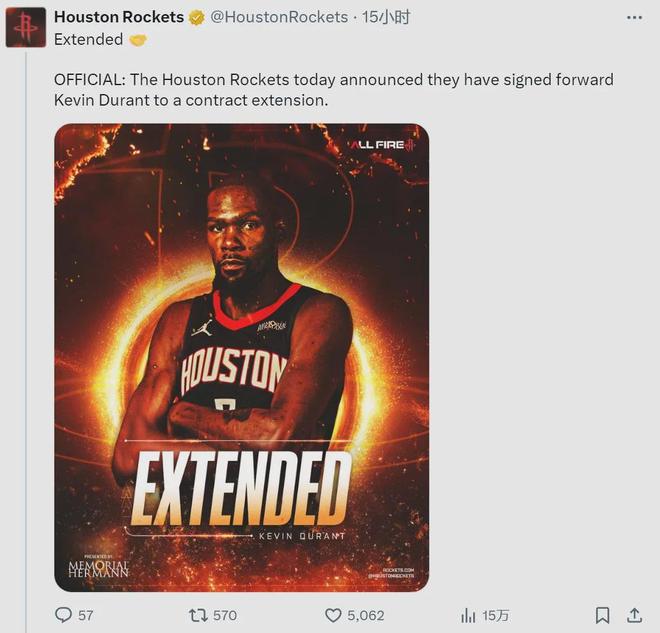Bookmark this Rockets post

(602, 615)
